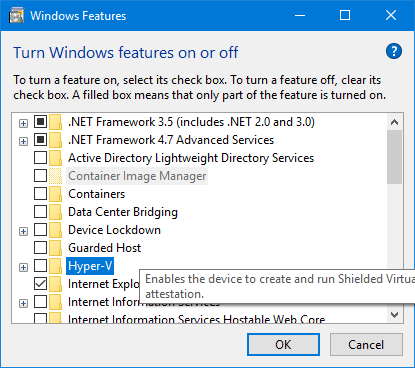The image size is (415, 368).
Task: Click the dotted Container Image Manager folder icon
Action: [55, 176]
